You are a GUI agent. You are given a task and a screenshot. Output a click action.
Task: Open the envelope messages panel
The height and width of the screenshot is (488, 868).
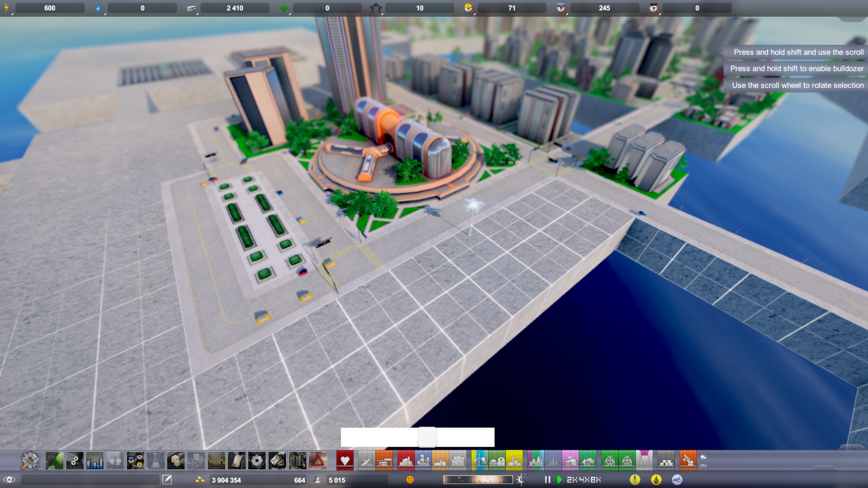pos(277,461)
